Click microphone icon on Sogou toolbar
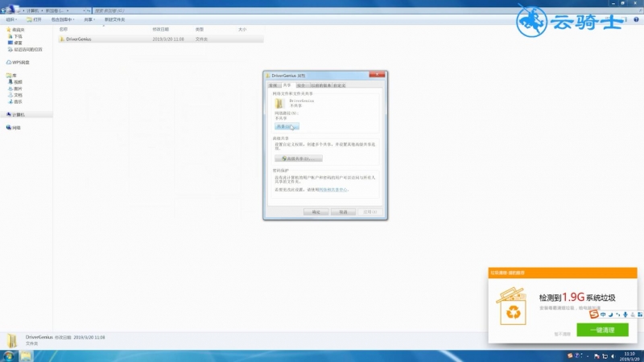The image size is (644, 362). (625, 315)
